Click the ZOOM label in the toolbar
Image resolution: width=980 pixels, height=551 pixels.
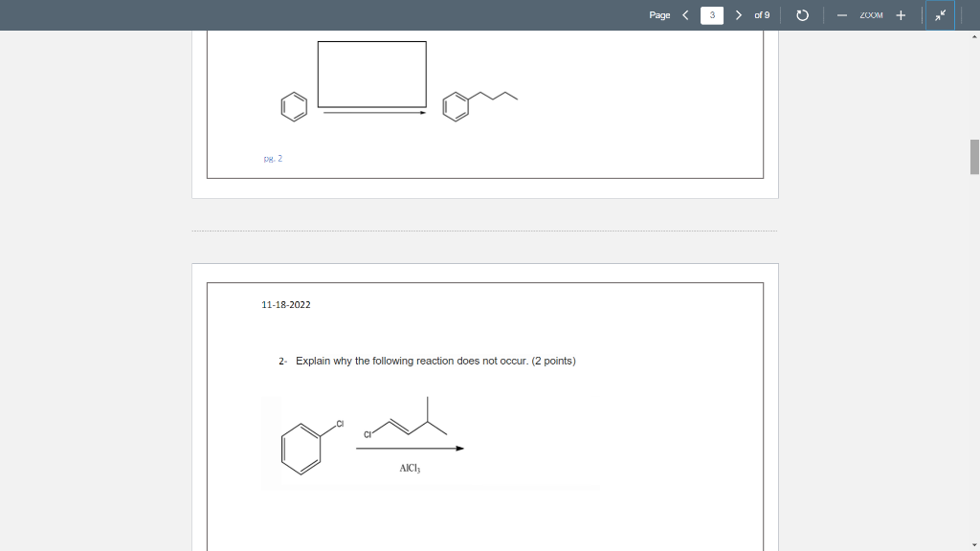pyautogui.click(x=871, y=15)
